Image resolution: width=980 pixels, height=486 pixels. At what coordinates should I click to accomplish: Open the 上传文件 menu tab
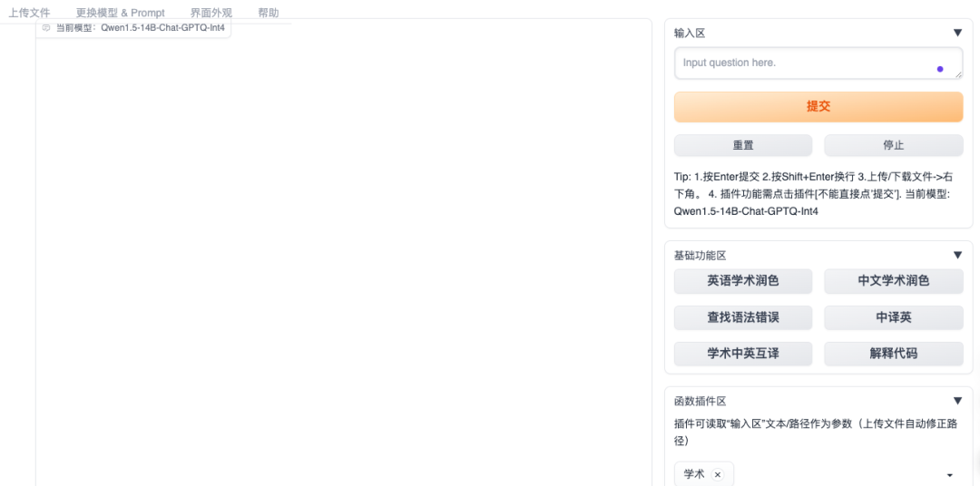[x=29, y=13]
